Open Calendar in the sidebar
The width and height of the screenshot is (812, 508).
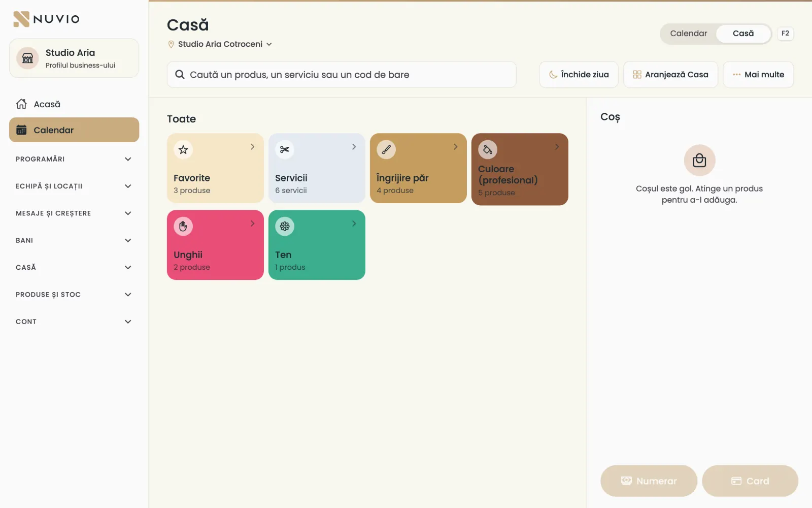74,130
